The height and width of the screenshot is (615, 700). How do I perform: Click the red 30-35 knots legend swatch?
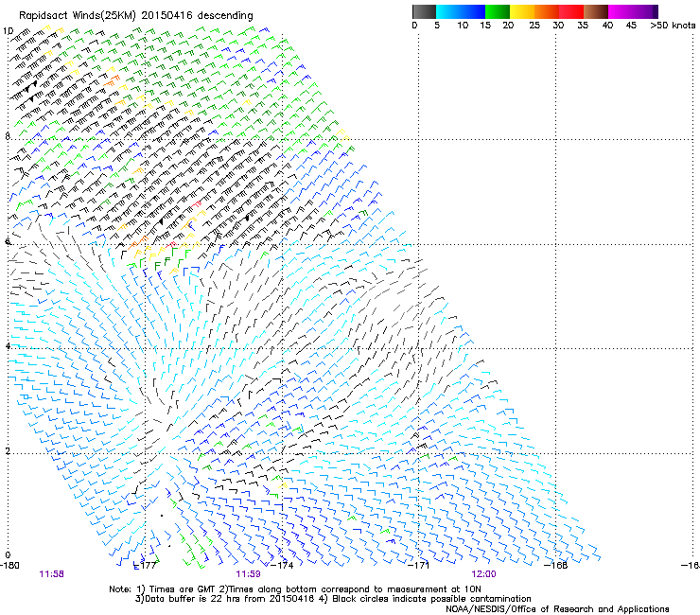coord(570,11)
